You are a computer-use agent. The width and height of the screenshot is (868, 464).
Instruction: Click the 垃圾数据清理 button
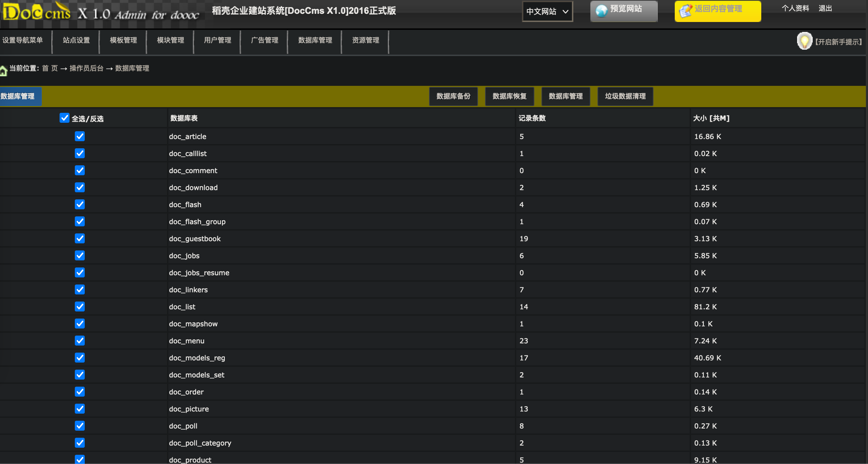[625, 96]
